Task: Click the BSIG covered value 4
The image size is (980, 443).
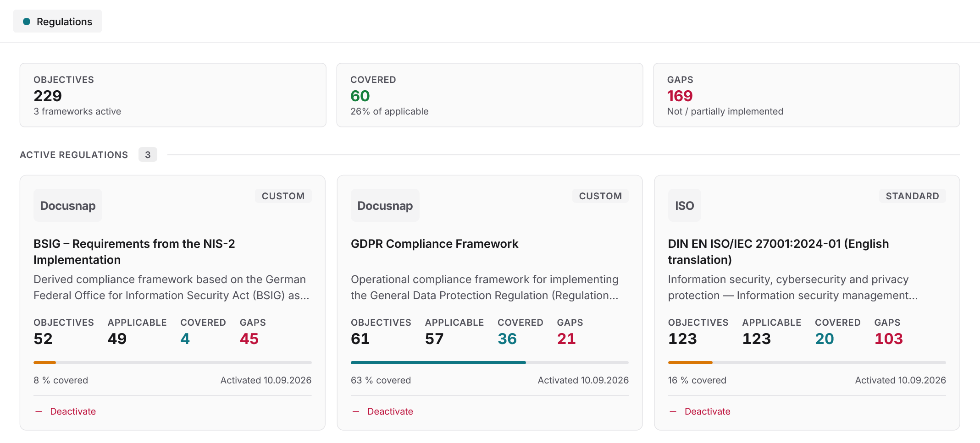Action: pyautogui.click(x=185, y=339)
